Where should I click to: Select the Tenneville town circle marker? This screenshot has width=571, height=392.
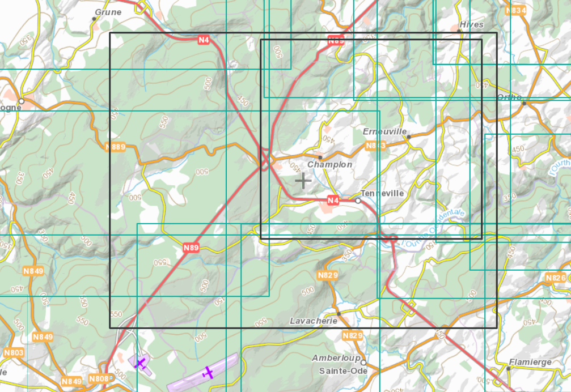358,201
